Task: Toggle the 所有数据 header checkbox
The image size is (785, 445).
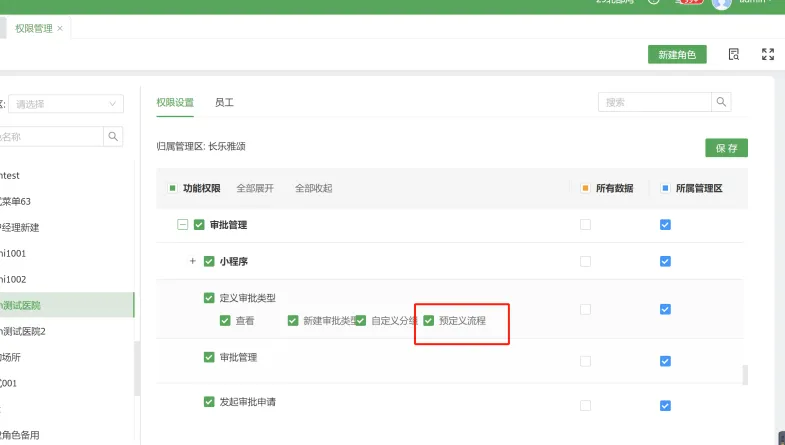Action: click(x=585, y=188)
